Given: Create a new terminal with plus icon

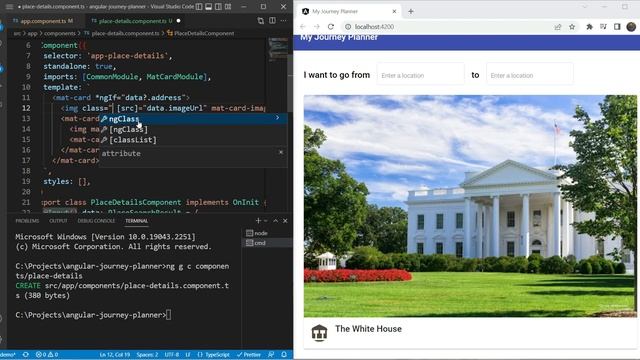Looking at the screenshot, I should pyautogui.click(x=258, y=221).
